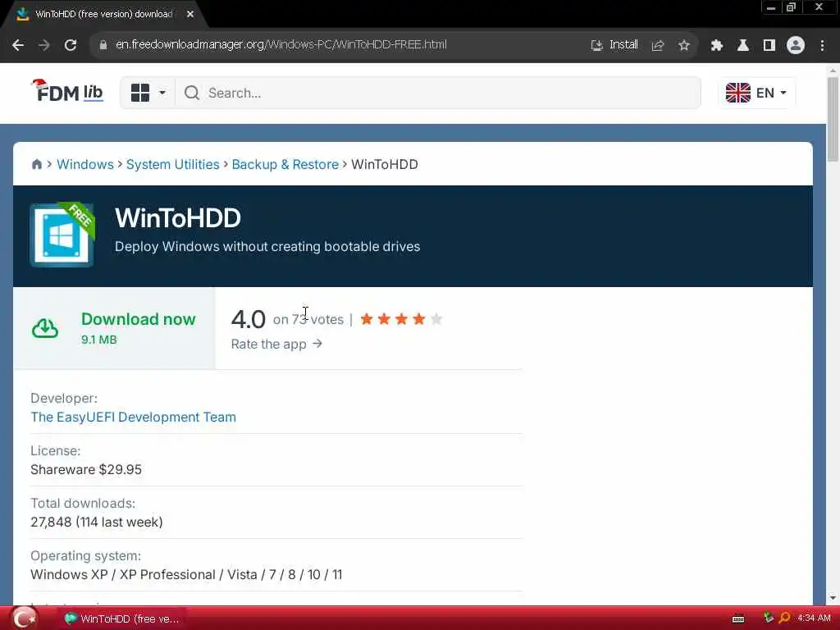Open the EN language dropdown
Viewport: 840px width, 630px height.
(x=756, y=93)
